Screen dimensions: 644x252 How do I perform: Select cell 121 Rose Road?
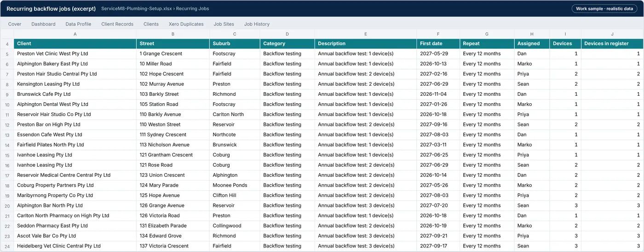click(173, 165)
